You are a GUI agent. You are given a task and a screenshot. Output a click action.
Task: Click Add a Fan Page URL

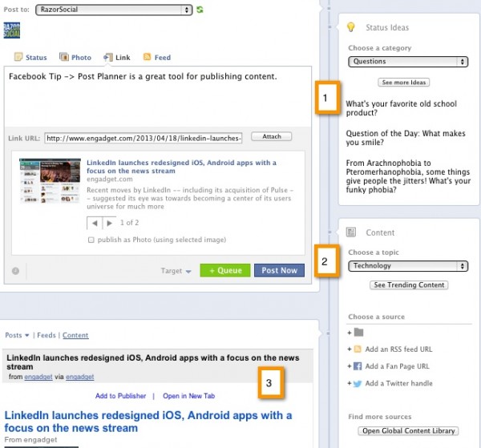click(x=398, y=366)
